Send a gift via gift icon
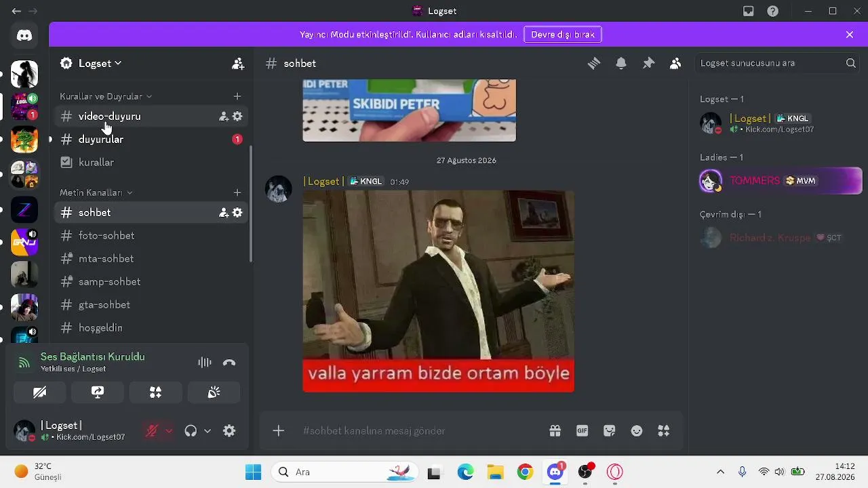The width and height of the screenshot is (868, 488). point(555,431)
